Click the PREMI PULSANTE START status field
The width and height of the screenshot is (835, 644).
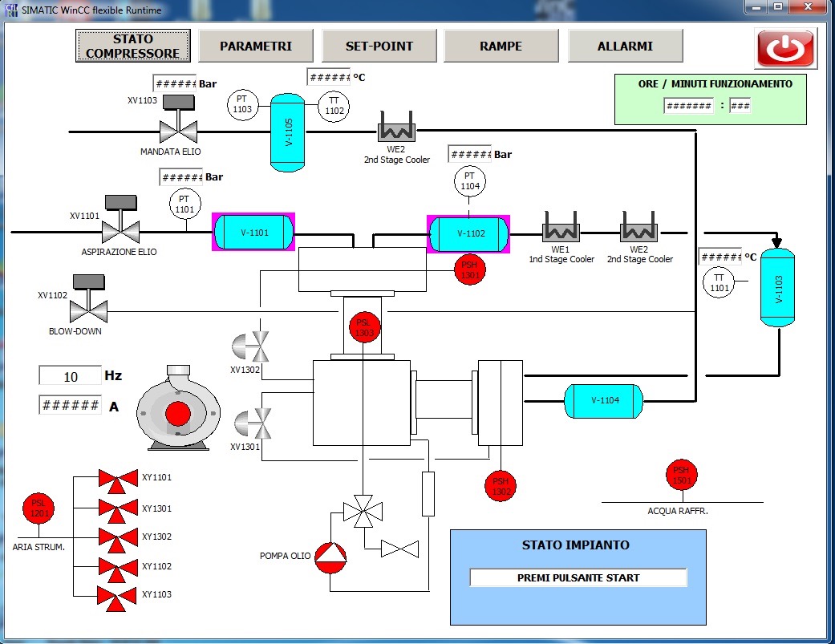578,577
